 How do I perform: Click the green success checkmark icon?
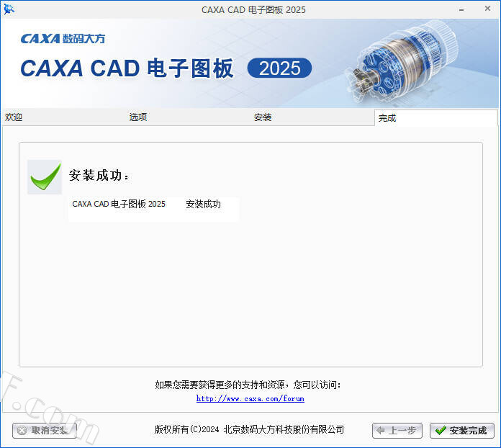click(x=45, y=177)
